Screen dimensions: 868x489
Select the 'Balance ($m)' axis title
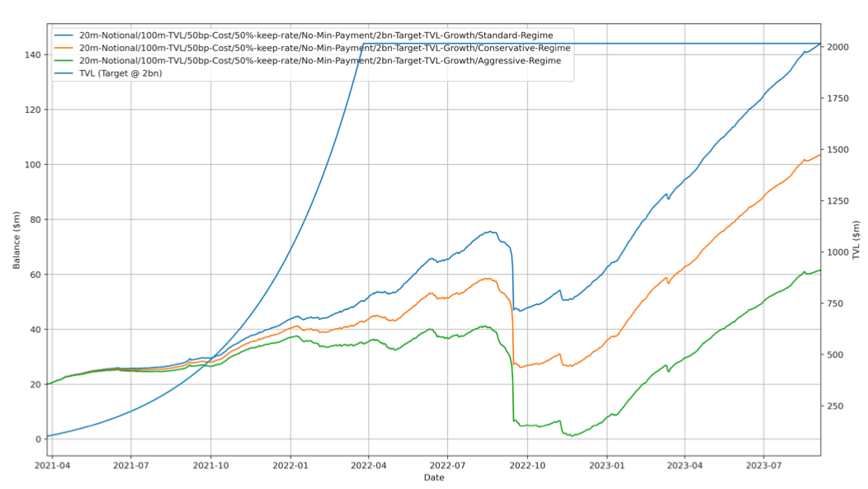point(17,240)
